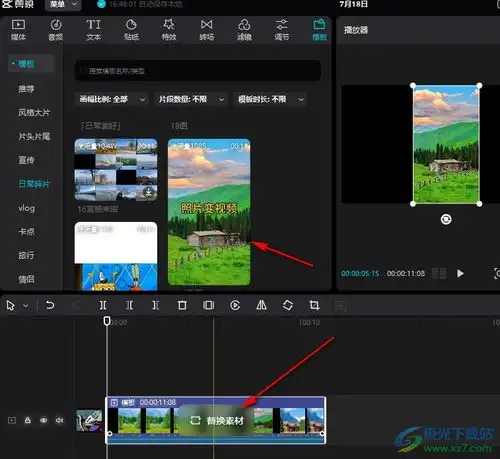
Task: Expand the 片段数量 clip count dropdown
Action: pyautogui.click(x=191, y=99)
